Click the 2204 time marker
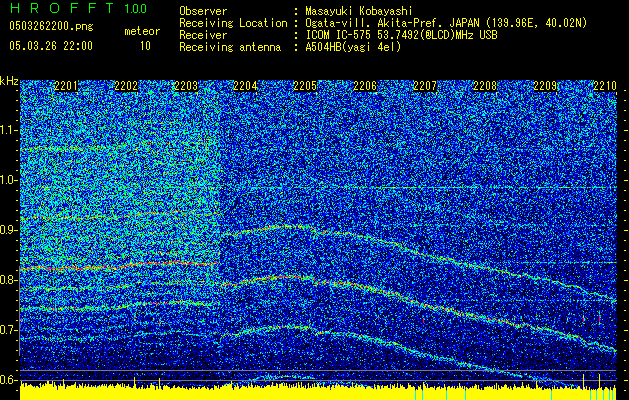This screenshot has height=400, width=629. point(245,86)
